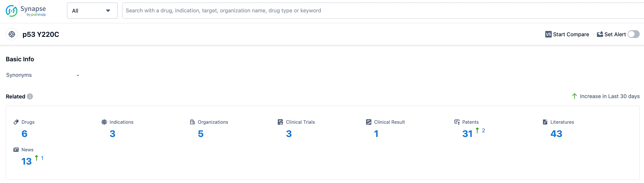
Task: Click the Drugs pill icon
Action: pos(16,122)
